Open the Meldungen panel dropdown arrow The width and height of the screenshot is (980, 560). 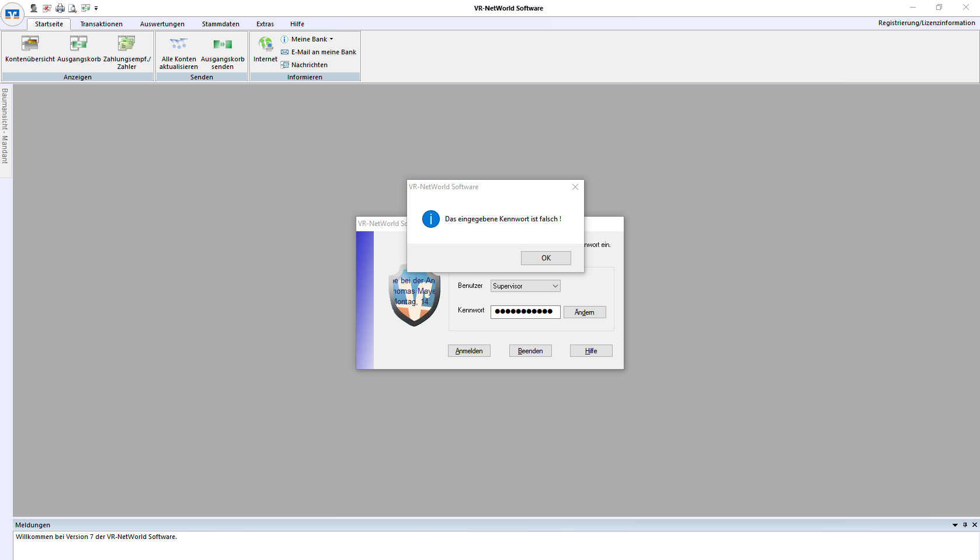tap(955, 525)
